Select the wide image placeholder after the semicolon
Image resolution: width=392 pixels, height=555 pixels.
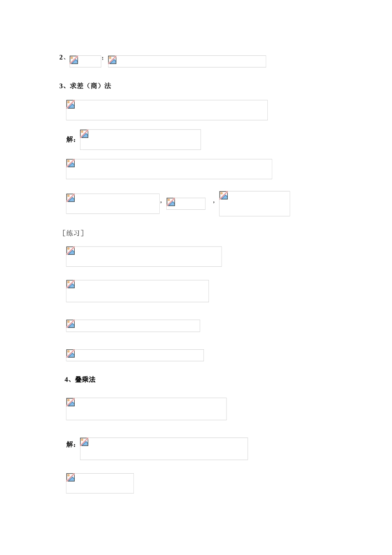tap(187, 61)
